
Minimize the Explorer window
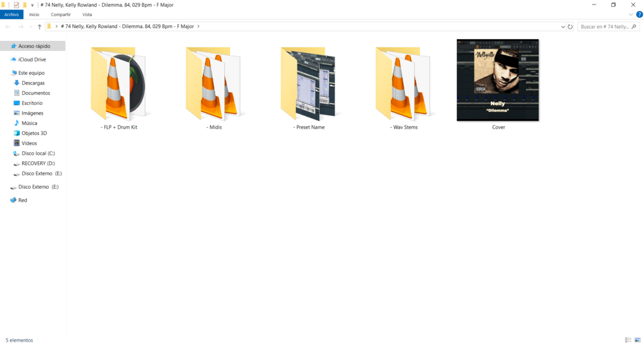pyautogui.click(x=594, y=5)
